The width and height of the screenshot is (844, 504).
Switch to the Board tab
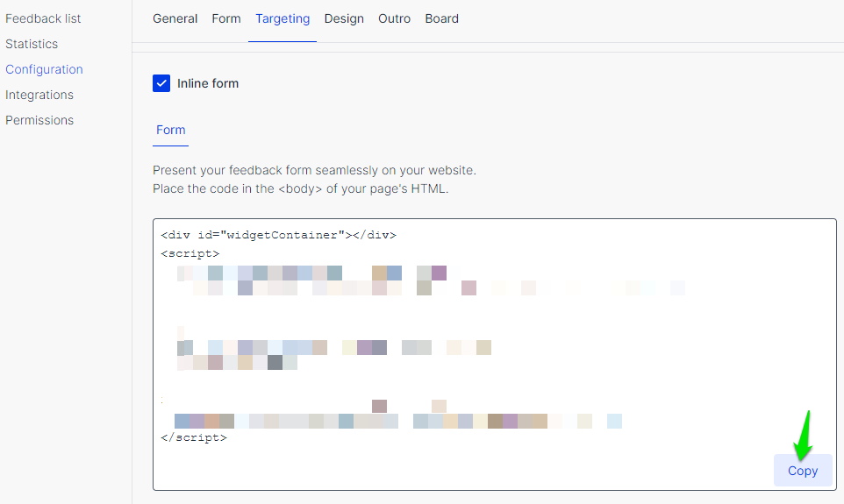pos(442,18)
